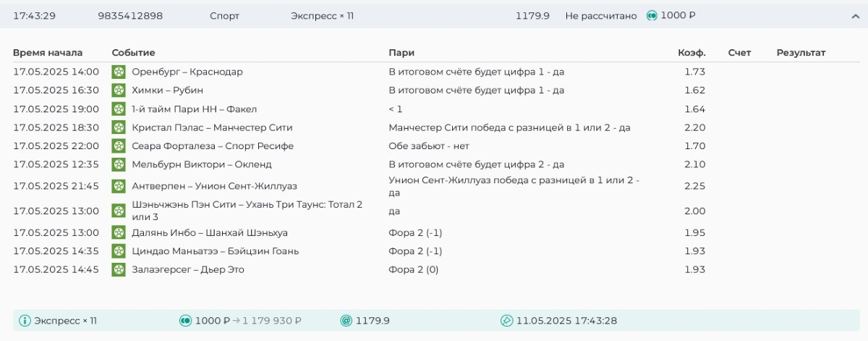Click the clock icon beside 11.05.2025 17:43:28
This screenshot has width=868, height=341.
(506, 321)
